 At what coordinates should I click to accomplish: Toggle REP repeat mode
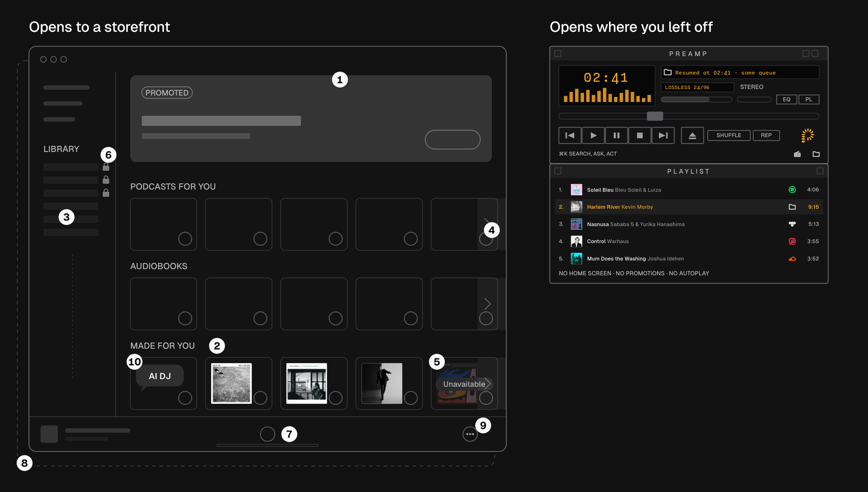tap(766, 135)
